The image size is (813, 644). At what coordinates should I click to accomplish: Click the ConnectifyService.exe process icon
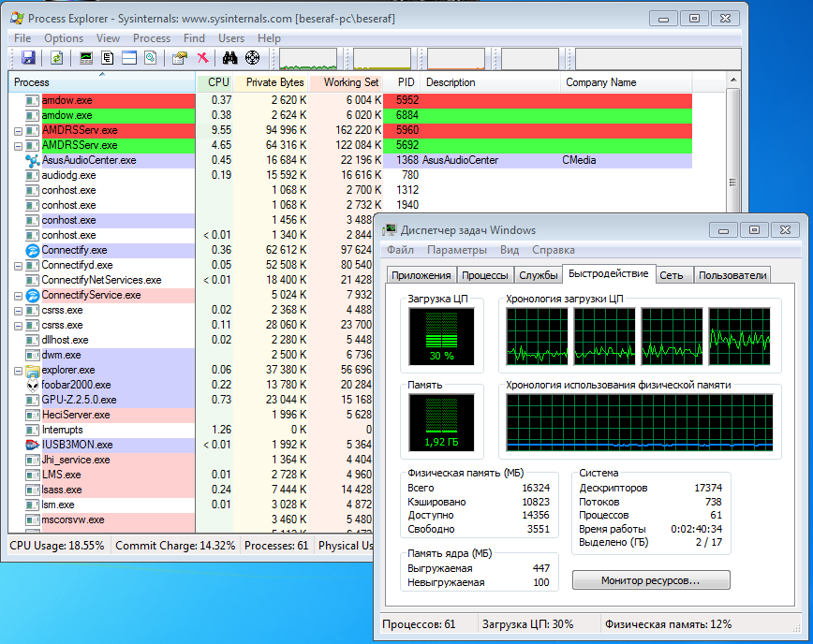(33, 295)
